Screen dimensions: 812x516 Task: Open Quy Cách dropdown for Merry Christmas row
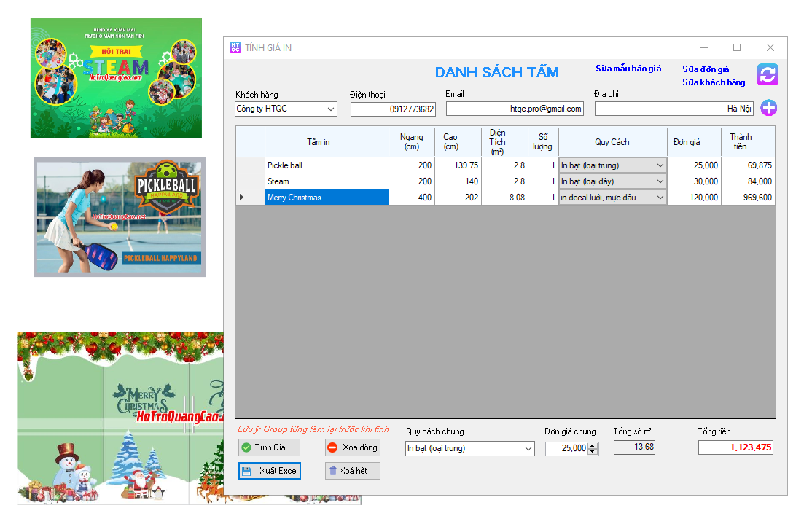tap(660, 198)
